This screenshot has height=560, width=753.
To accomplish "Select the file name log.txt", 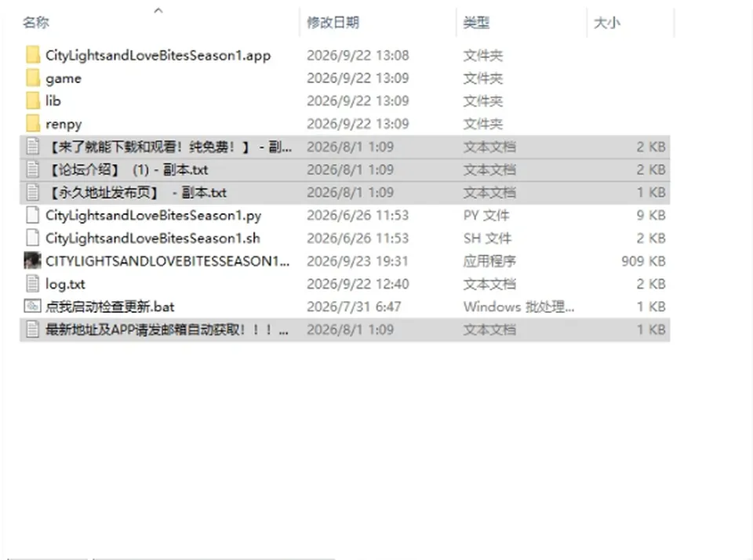I will [x=65, y=285].
